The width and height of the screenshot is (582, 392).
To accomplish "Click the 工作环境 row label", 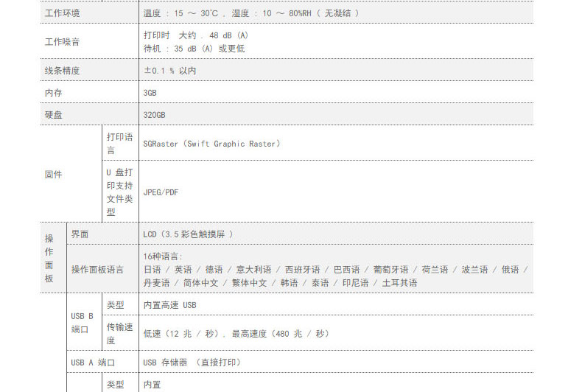I will pyautogui.click(x=63, y=13).
